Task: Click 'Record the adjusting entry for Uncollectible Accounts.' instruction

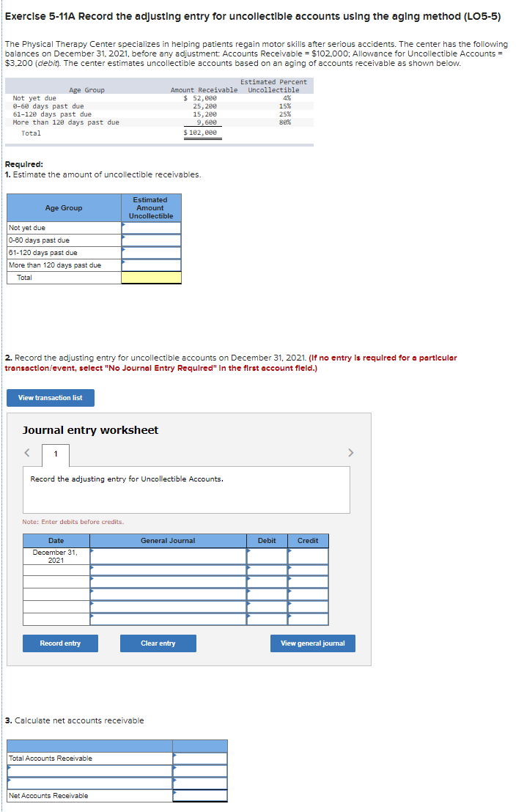Action: 127,479
